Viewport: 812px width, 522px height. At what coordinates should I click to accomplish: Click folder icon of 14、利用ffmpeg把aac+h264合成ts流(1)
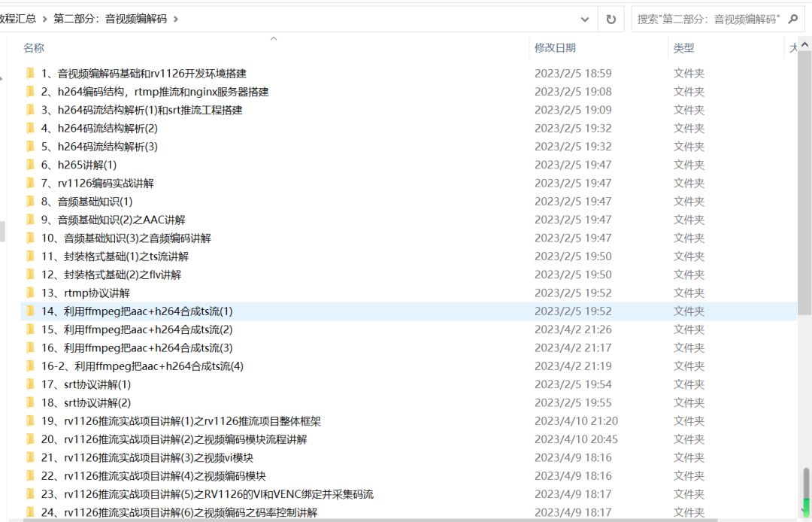[x=31, y=311]
